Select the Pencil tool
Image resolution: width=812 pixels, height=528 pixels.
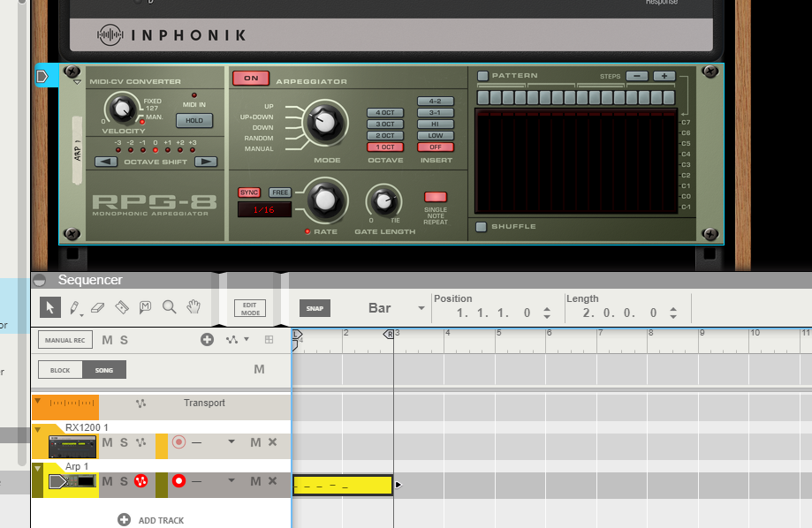point(74,308)
